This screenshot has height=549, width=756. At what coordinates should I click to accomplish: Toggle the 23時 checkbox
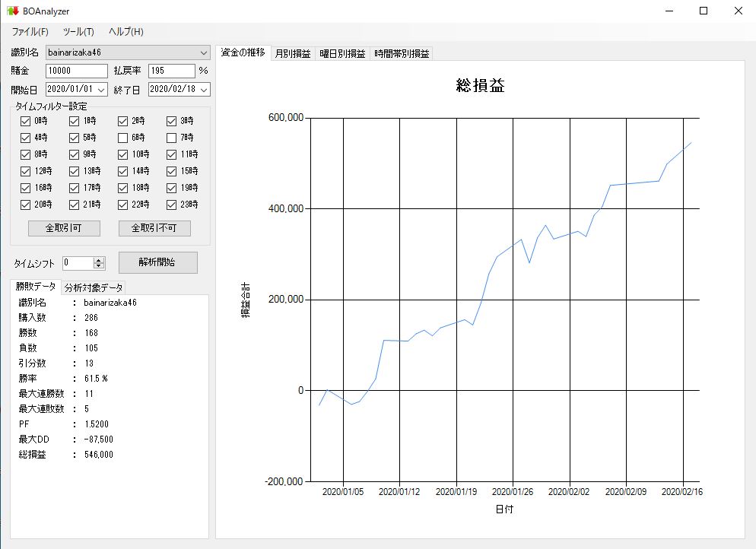pyautogui.click(x=171, y=205)
